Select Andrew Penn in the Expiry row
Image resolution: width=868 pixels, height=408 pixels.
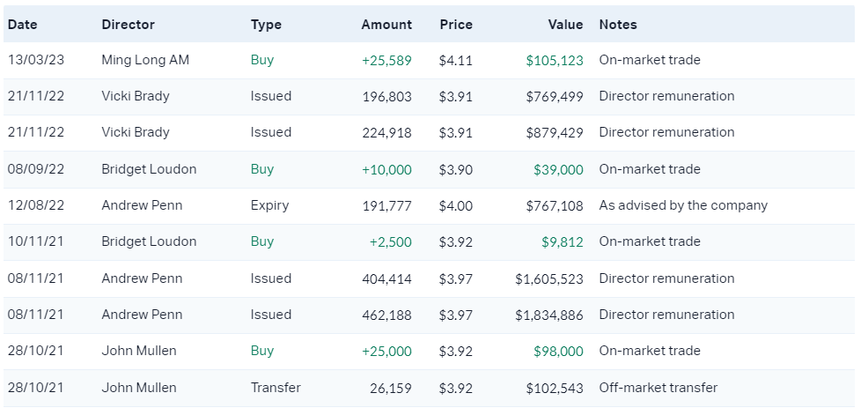[x=142, y=205]
